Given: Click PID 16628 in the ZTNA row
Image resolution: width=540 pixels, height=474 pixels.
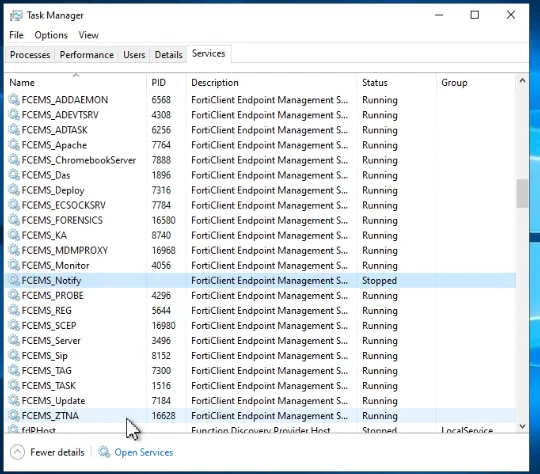Looking at the screenshot, I should tap(164, 416).
